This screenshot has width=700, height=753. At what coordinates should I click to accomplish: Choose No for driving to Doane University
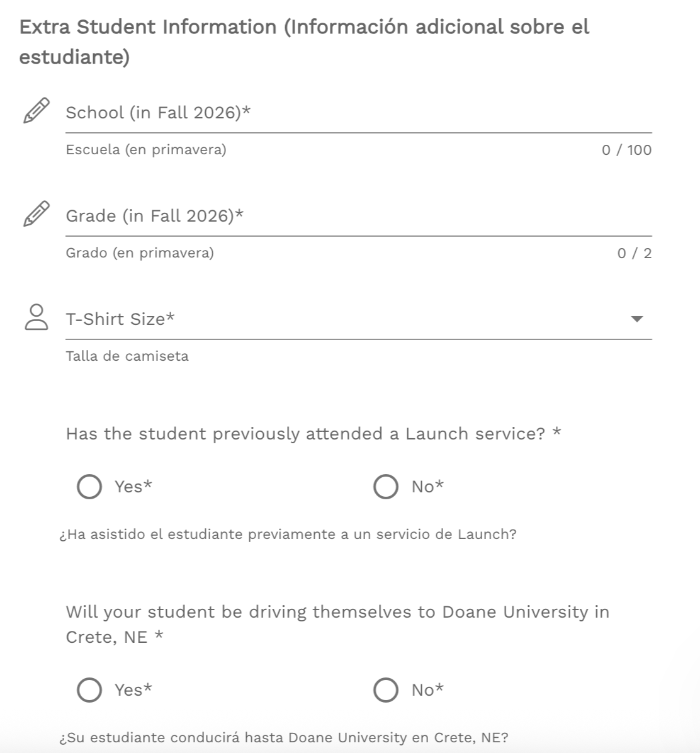(x=386, y=690)
